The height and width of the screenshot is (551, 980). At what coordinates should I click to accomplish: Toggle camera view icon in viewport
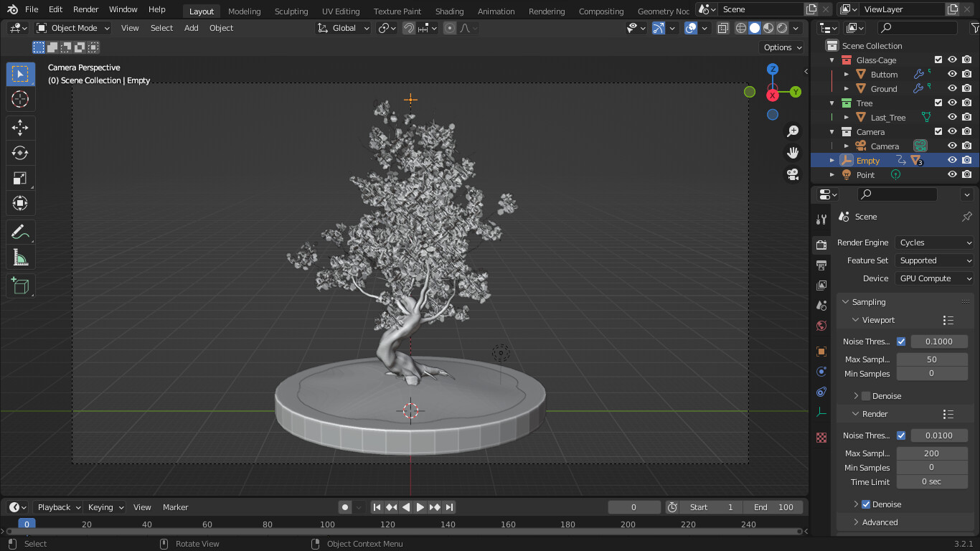793,174
